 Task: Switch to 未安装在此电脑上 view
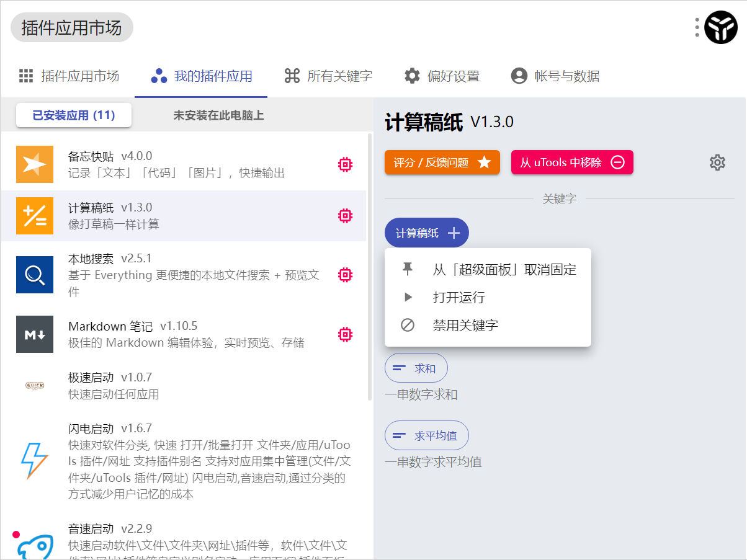[218, 115]
